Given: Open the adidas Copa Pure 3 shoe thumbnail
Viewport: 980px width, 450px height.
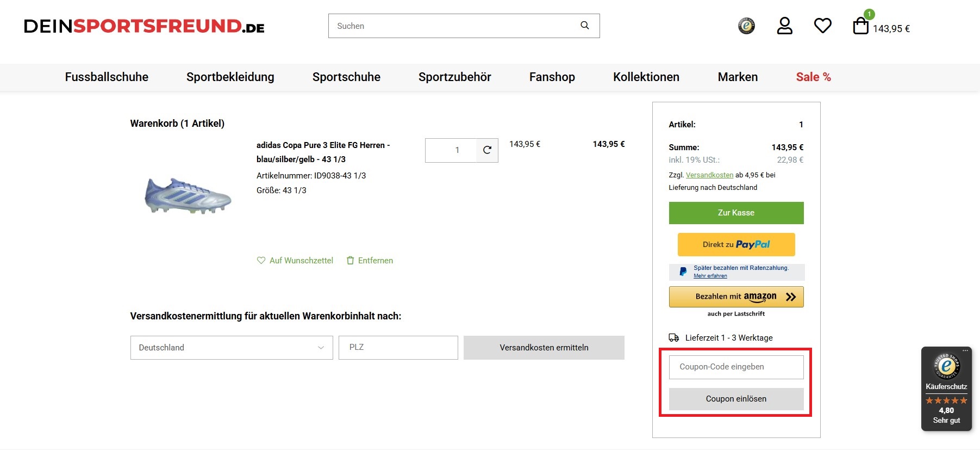Looking at the screenshot, I should click(x=188, y=195).
